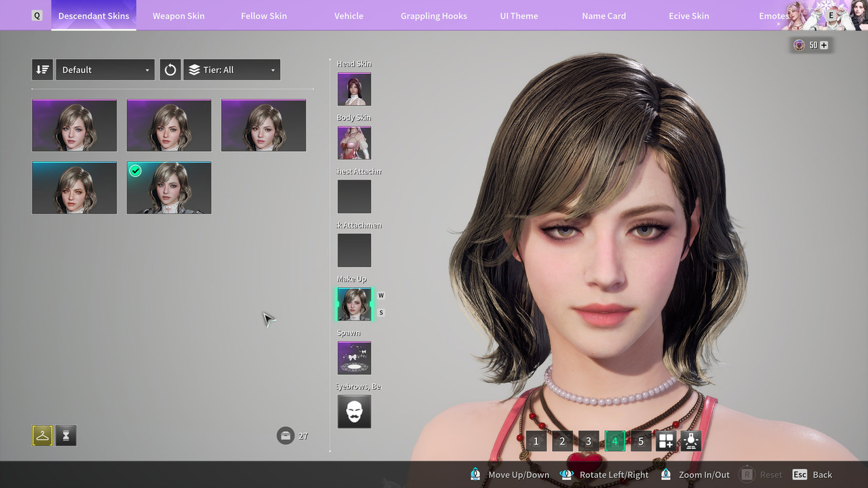
Task: Click the Reset button
Action: point(761,474)
